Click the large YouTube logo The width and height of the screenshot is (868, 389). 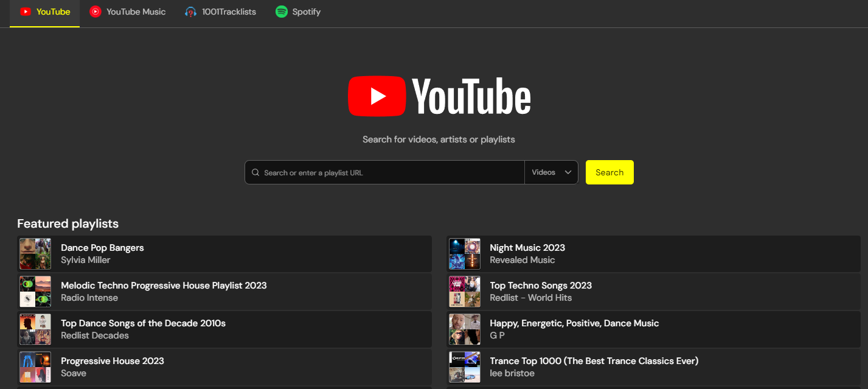click(x=439, y=96)
